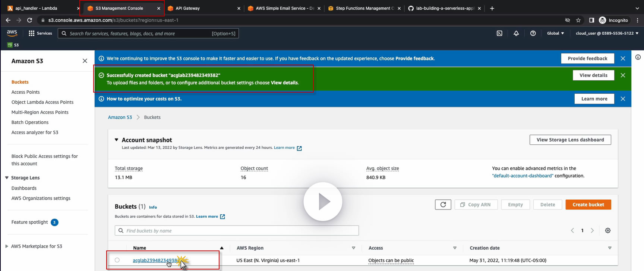Launch AWS CloudShell from the top bar

(x=499, y=33)
